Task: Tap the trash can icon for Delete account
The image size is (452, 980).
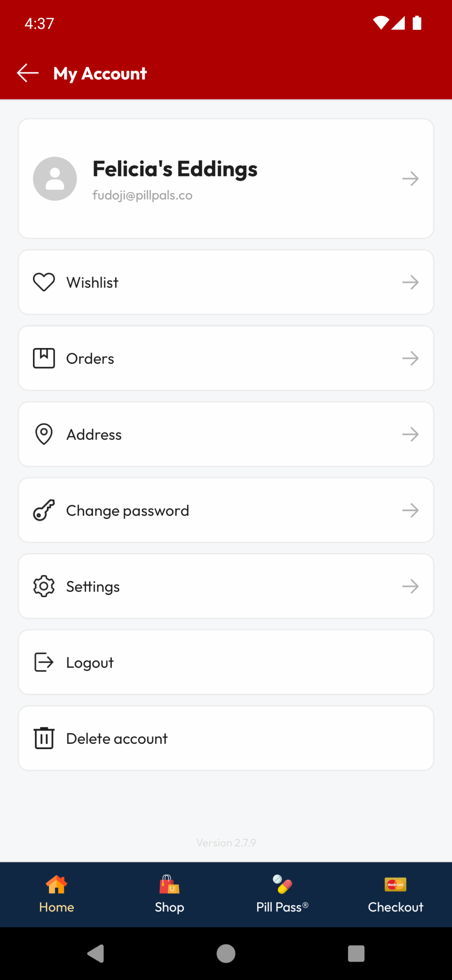Action: click(44, 738)
